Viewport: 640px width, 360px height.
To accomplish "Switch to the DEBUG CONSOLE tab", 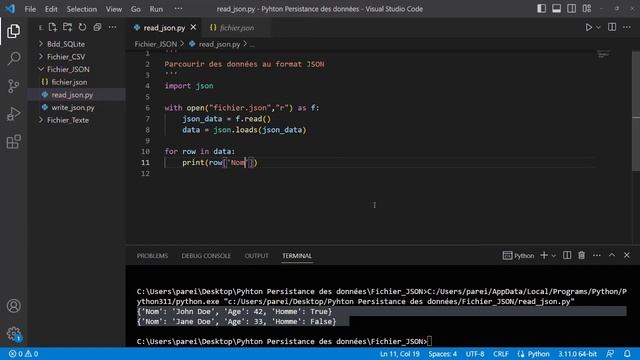I will coord(206,256).
